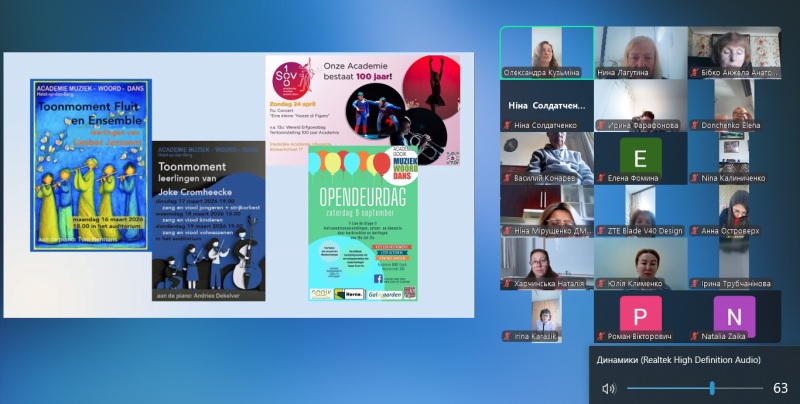The height and width of the screenshot is (404, 800).
Task: Click the speaker icon in volume popup
Action: [x=608, y=388]
